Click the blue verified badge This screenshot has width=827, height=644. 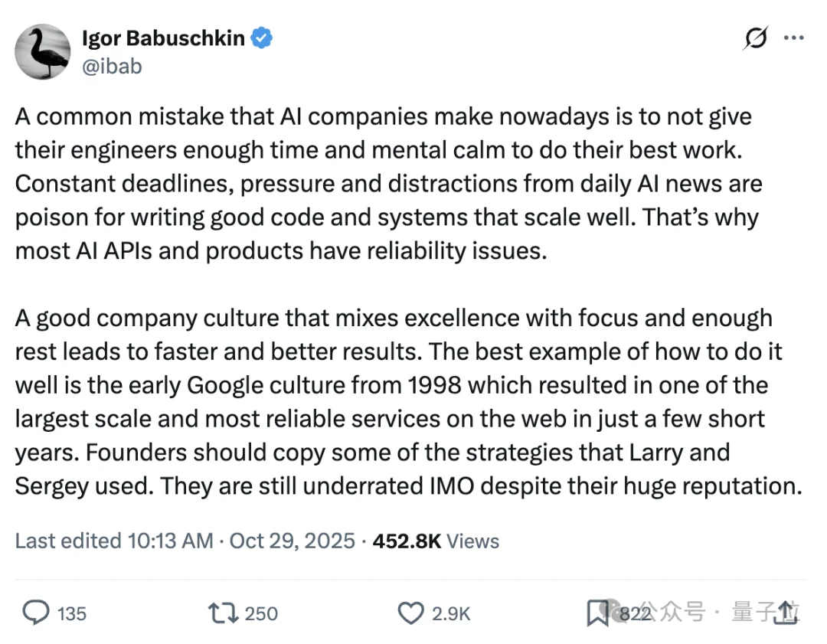pyautogui.click(x=263, y=38)
